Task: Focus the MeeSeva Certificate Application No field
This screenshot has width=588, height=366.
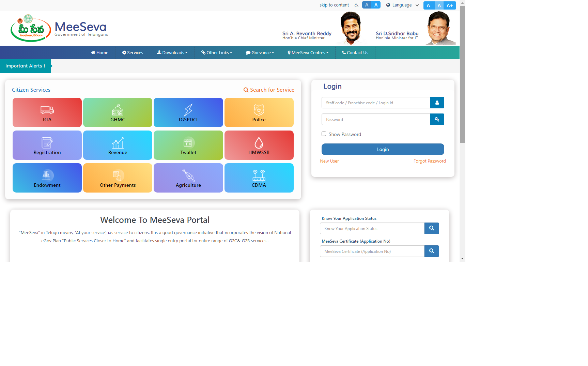Action: [372, 251]
